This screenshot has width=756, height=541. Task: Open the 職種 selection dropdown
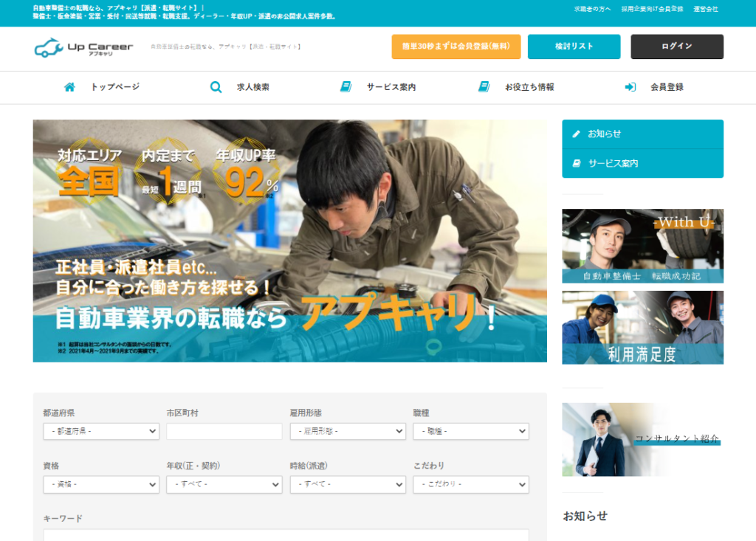pos(471,431)
